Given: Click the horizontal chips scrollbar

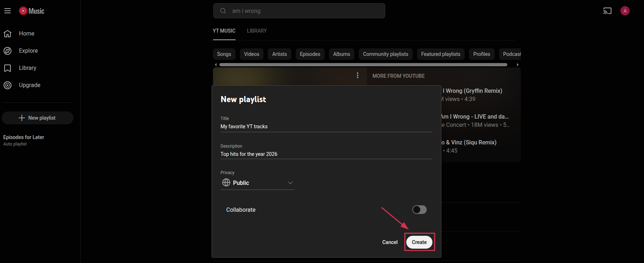Looking at the screenshot, I should pyautogui.click(x=363, y=65).
